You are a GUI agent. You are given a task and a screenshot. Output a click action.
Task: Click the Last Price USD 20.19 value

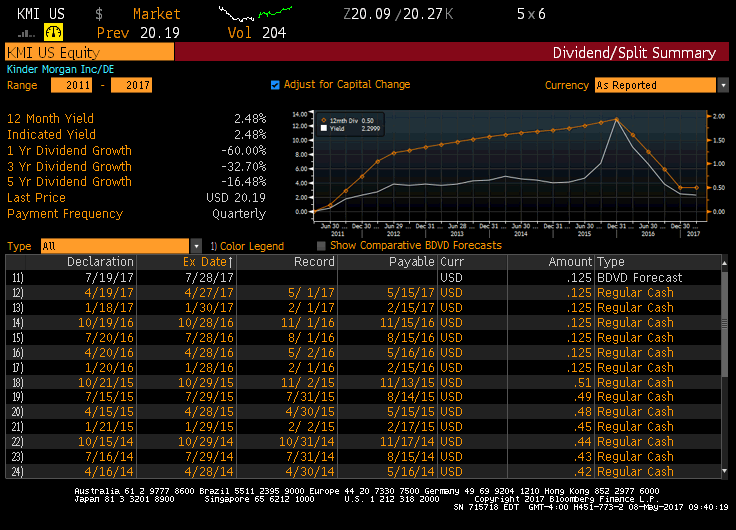tap(236, 198)
